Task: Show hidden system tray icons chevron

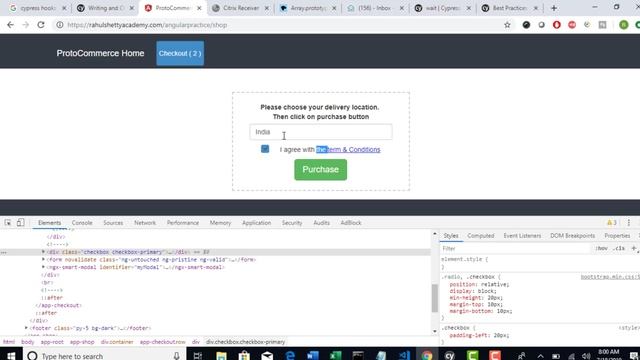Action: pos(540,356)
